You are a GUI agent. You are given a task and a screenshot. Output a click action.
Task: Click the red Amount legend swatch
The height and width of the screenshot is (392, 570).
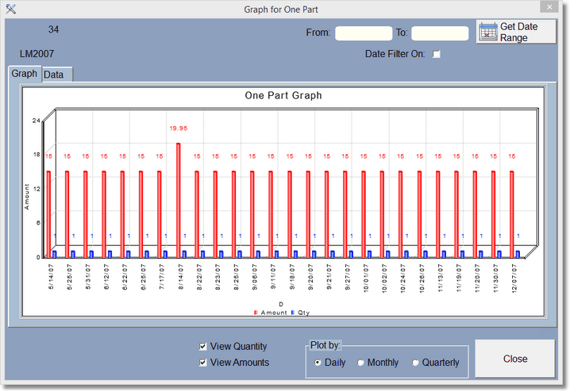[256, 313]
